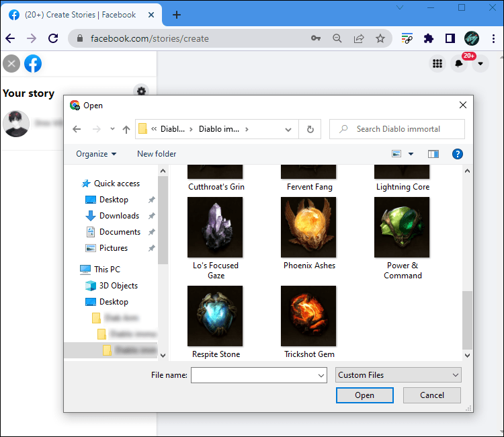
Task: Toggle Chrome side panel
Action: (450, 38)
